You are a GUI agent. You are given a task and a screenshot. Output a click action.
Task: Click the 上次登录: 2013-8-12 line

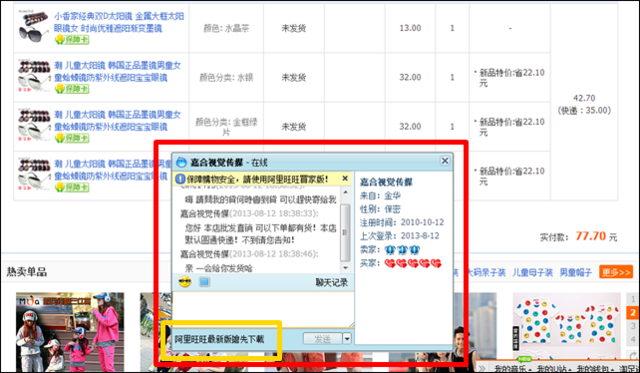[x=400, y=236]
